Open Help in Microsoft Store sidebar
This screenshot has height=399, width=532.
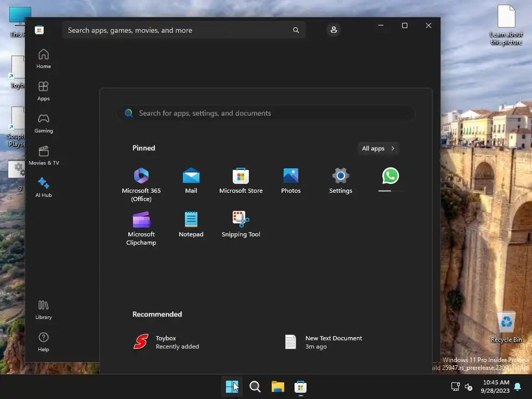(44, 342)
